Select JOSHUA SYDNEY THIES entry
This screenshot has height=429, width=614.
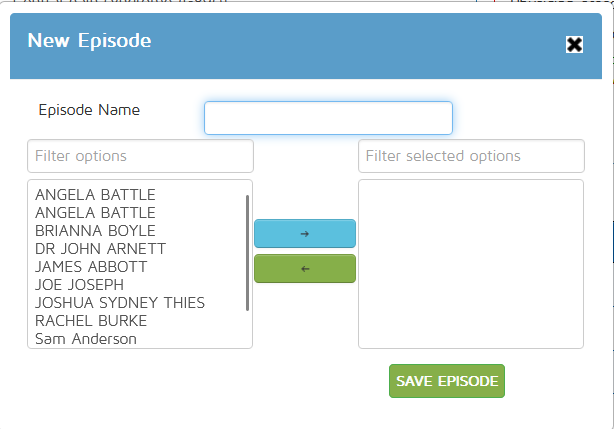click(120, 303)
